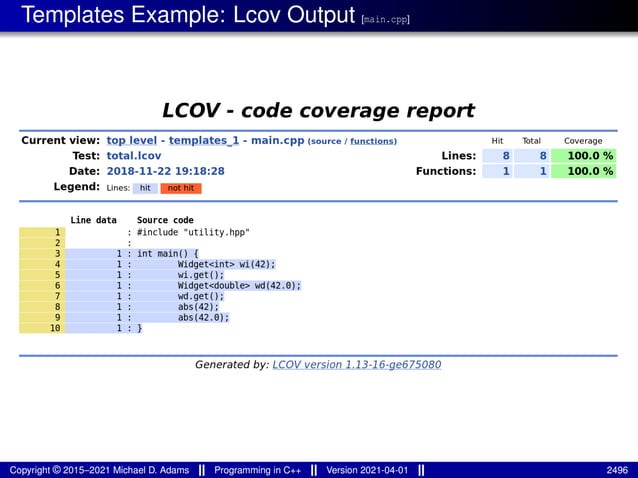Click the Functions hit count '1'
The height and width of the screenshot is (478, 638).
click(498, 171)
